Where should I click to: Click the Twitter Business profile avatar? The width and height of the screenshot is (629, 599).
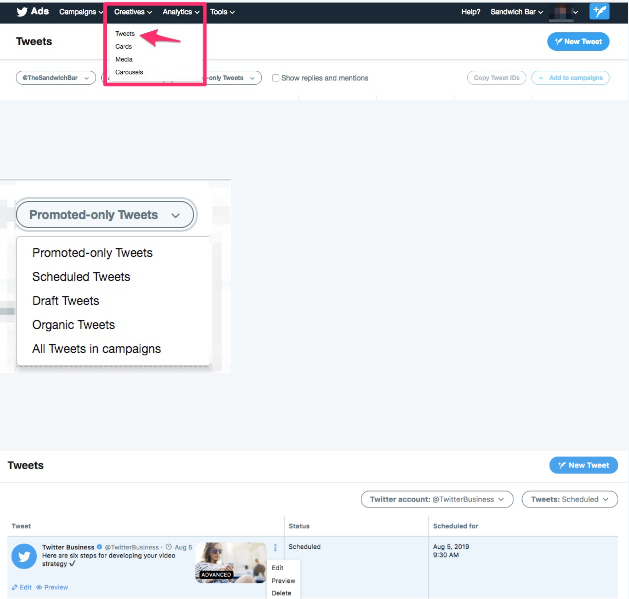click(24, 556)
